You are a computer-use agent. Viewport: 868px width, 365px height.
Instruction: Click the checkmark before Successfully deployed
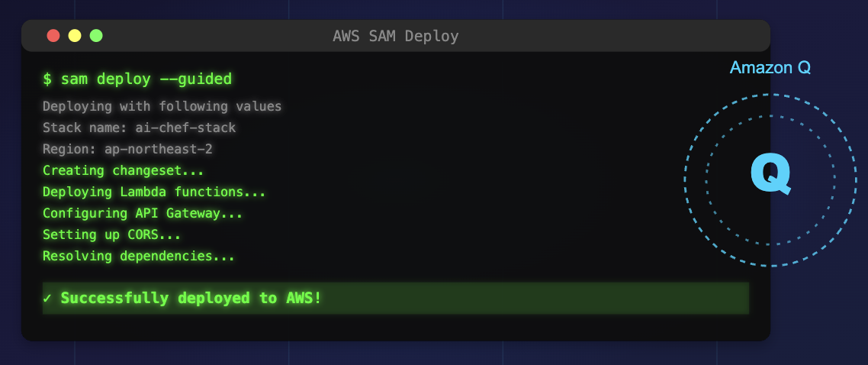tap(47, 299)
